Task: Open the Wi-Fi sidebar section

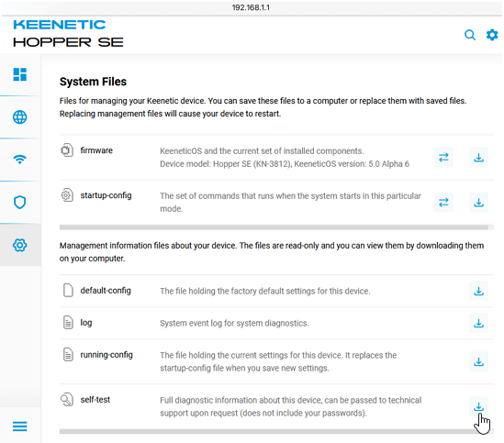Action: coord(19,160)
